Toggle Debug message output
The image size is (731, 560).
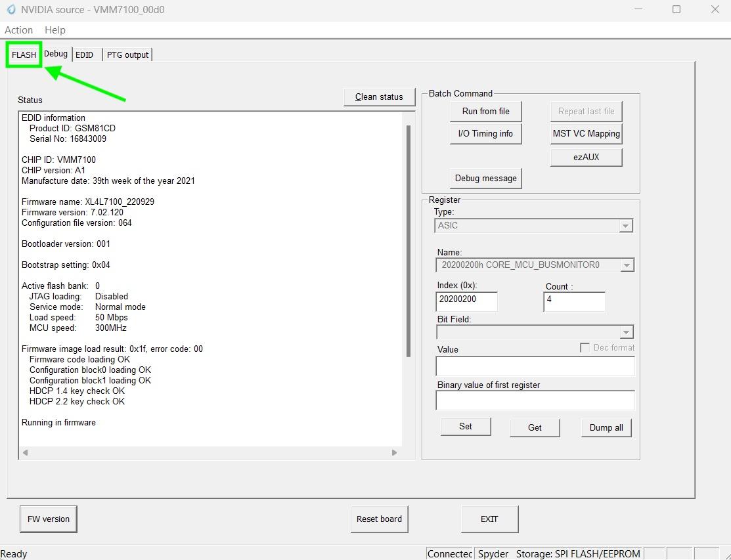click(485, 178)
